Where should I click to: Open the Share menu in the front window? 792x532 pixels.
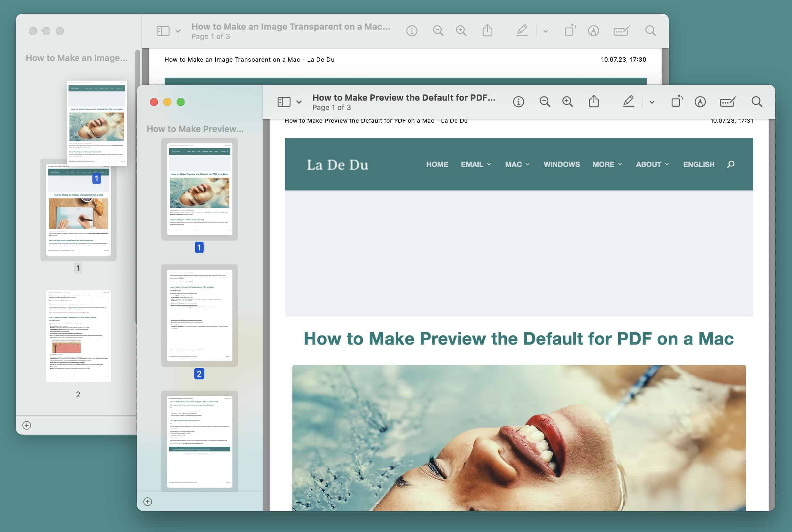[x=594, y=101]
